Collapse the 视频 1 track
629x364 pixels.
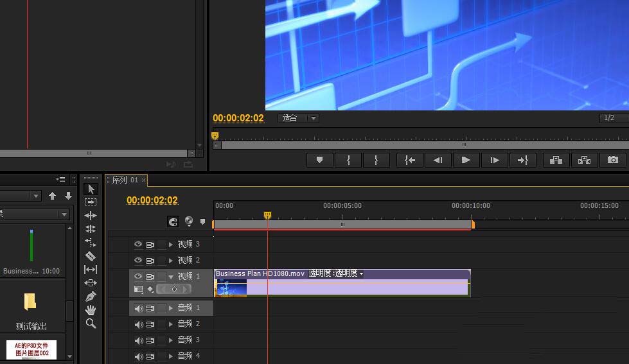(171, 277)
